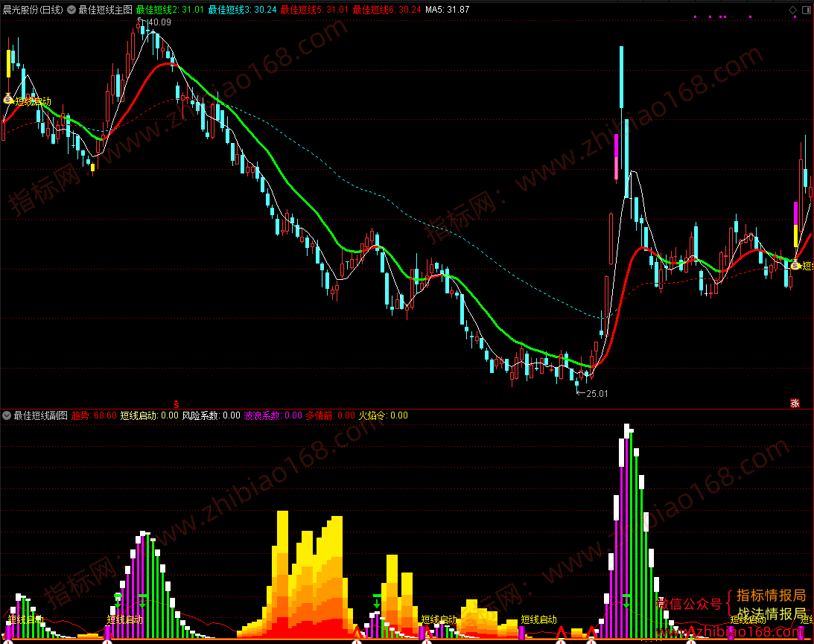Screen dimensions: 814x644
Task: Click the third 短线启动 label in sub-chart
Action: click(x=439, y=619)
